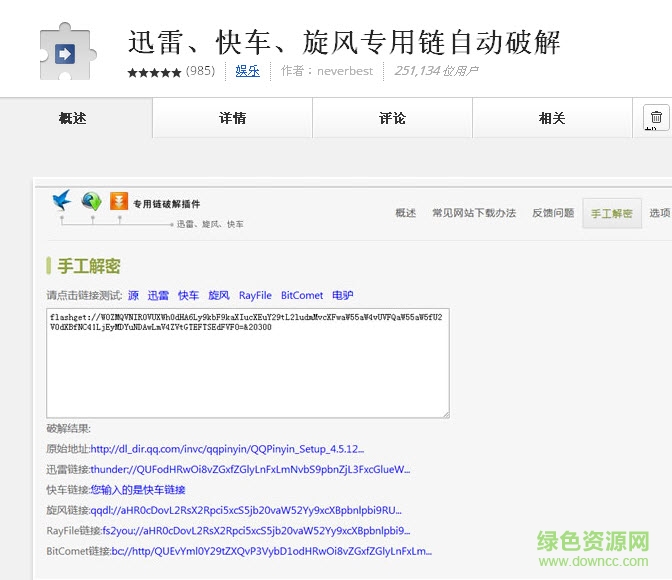This screenshot has width=672, height=580.
Task: Click the 电驴 test link
Action: coord(342,296)
